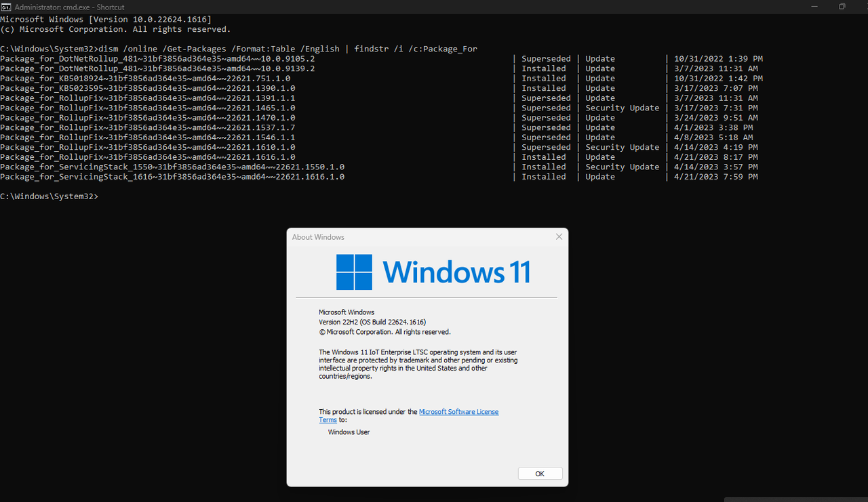The width and height of the screenshot is (868, 502).
Task: Restore down the cmd.exe window
Action: pyautogui.click(x=842, y=6)
